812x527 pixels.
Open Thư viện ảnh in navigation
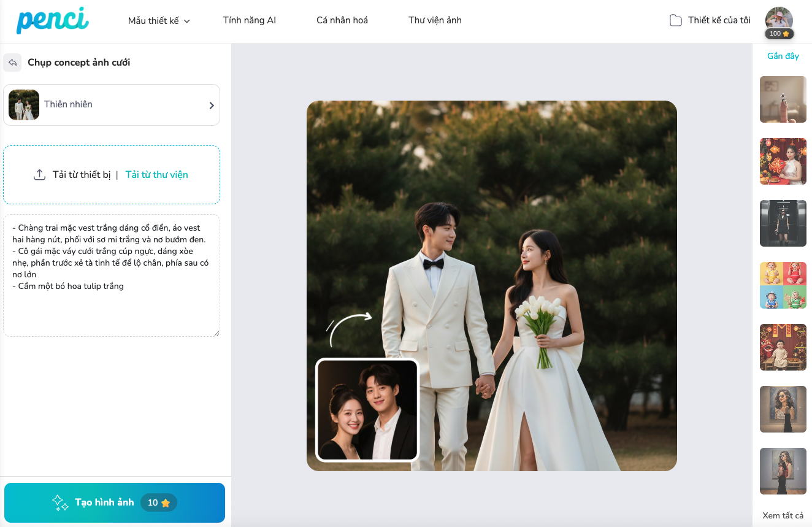(x=435, y=20)
